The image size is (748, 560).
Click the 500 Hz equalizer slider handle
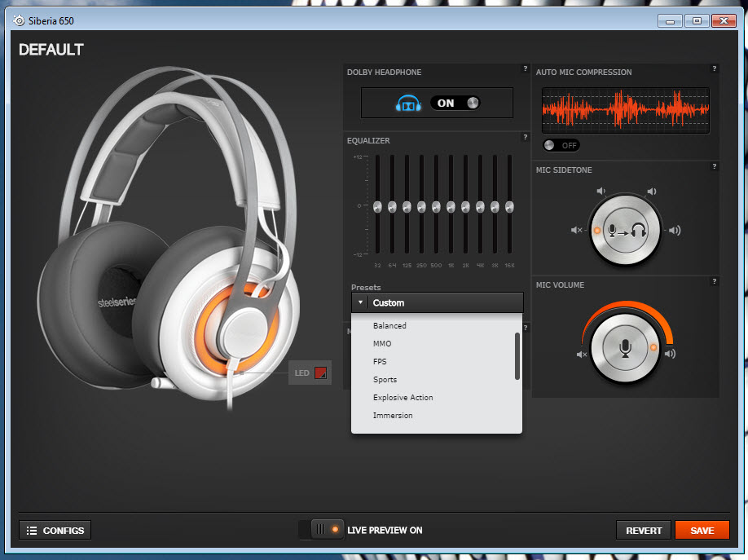pos(436,207)
